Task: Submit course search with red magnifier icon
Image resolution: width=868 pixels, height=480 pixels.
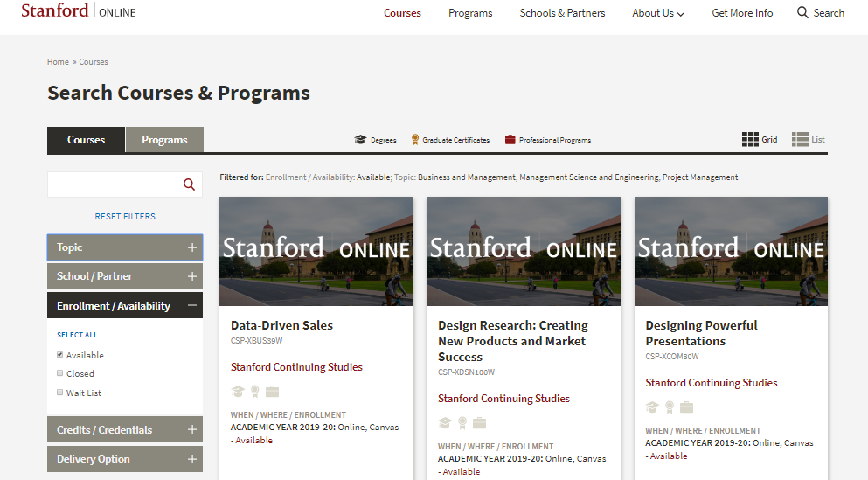Action: point(190,184)
